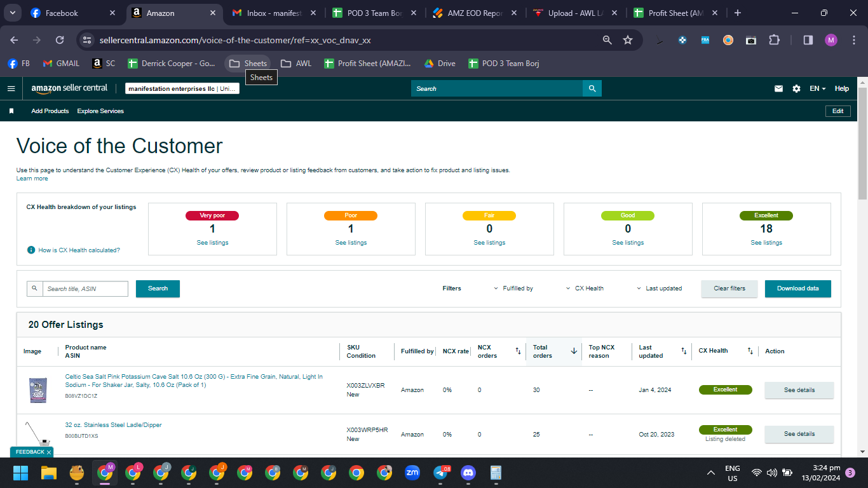Click the info icon beside CX Health calculated
The image size is (868, 488).
coord(31,250)
